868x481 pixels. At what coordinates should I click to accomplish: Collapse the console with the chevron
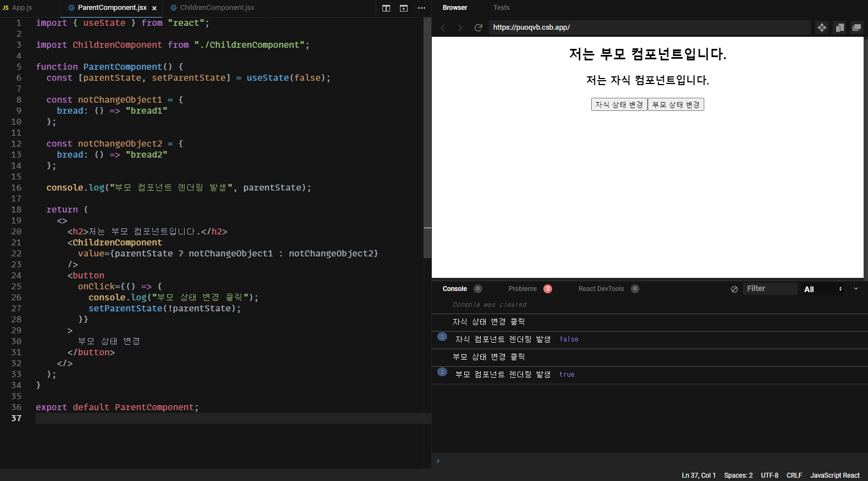[x=856, y=289]
